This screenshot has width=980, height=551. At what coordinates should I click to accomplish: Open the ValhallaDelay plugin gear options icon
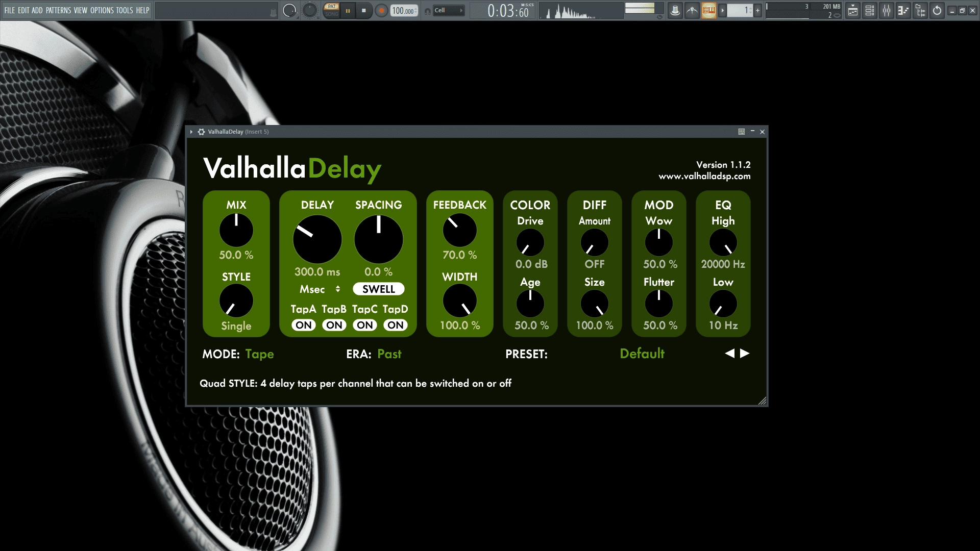[201, 132]
